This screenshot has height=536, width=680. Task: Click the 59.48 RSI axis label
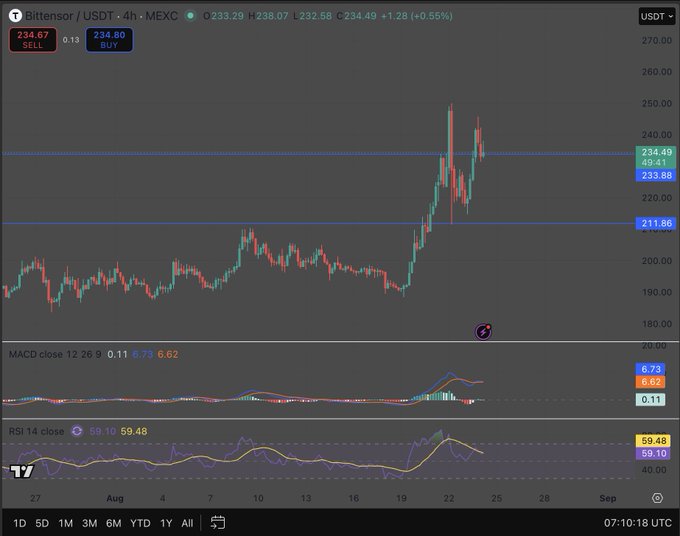point(653,441)
